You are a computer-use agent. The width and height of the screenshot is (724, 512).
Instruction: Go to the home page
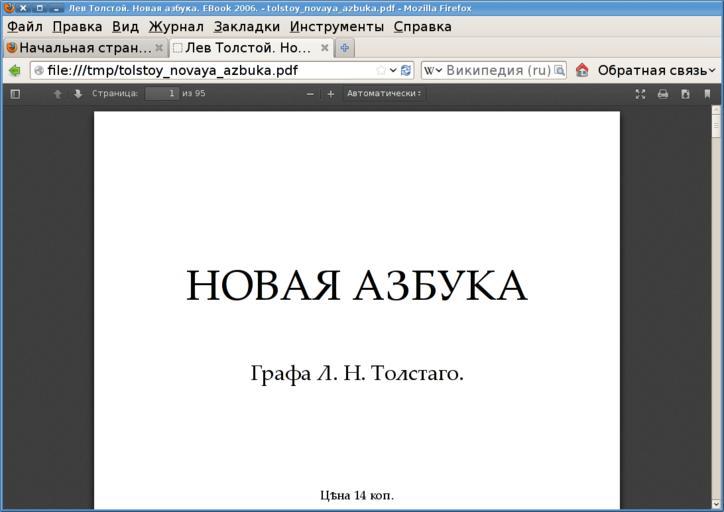click(x=582, y=70)
